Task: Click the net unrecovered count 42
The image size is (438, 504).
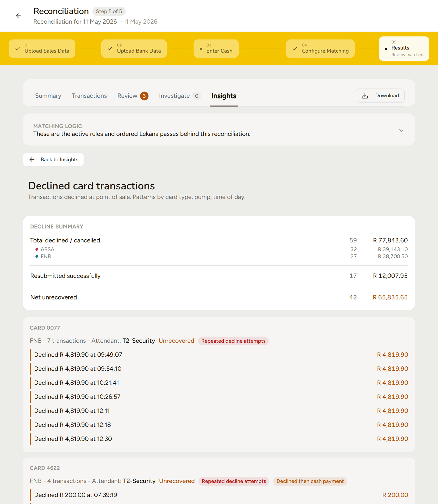Action: click(x=353, y=297)
